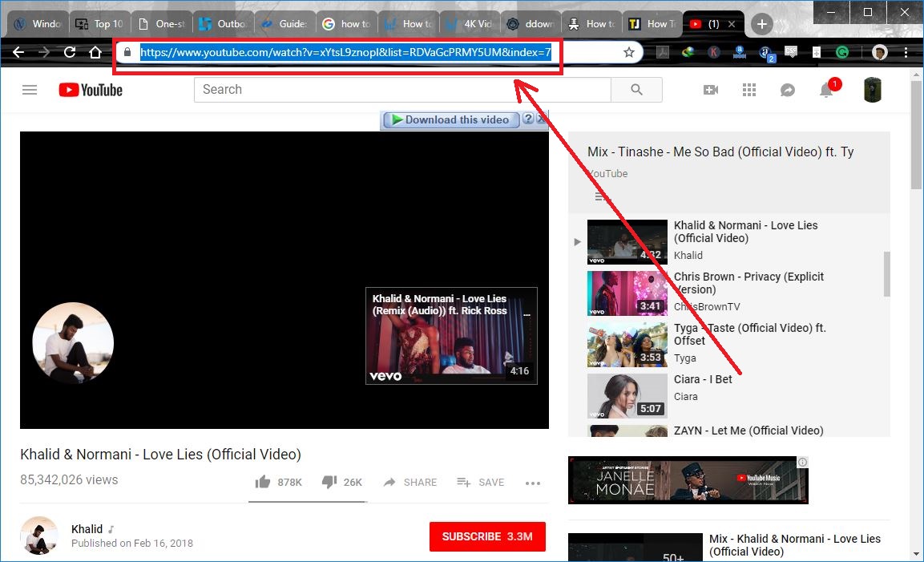Image resolution: width=924 pixels, height=562 pixels.
Task: Open the browser home page icon
Action: (x=95, y=52)
